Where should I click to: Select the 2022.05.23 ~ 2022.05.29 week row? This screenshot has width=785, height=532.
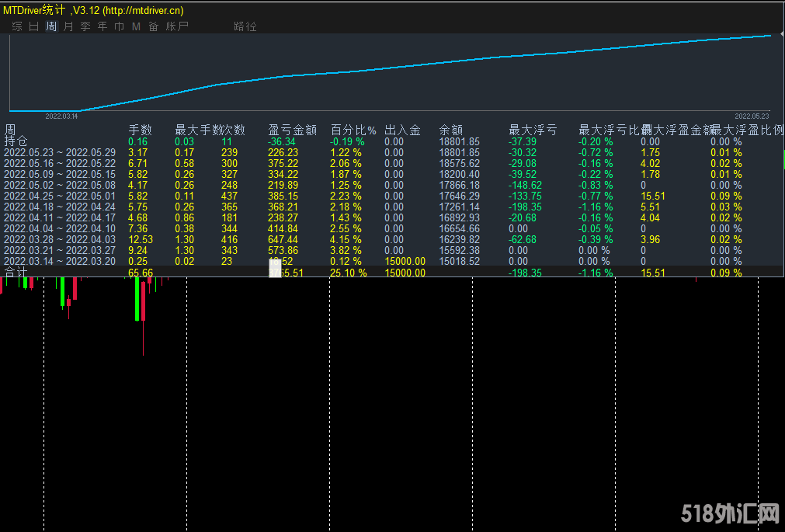click(60, 153)
